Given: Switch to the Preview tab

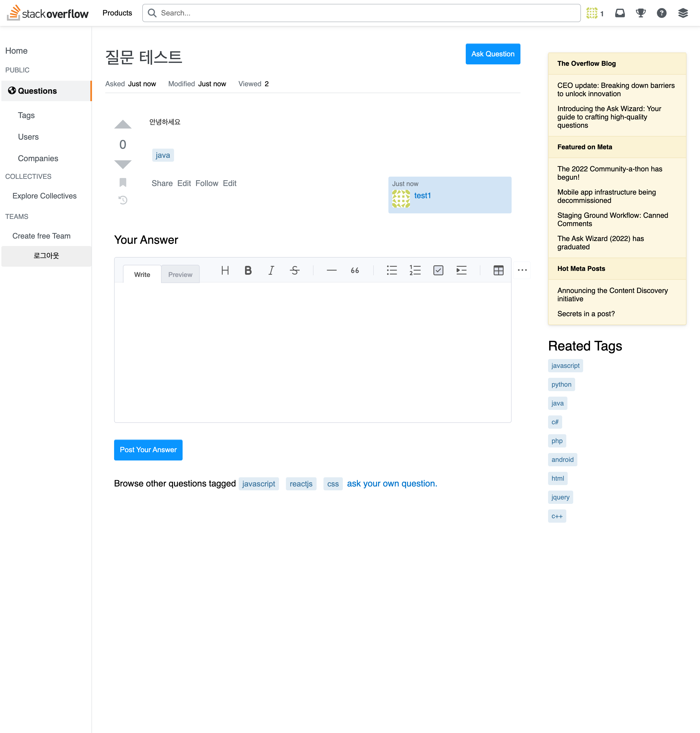Looking at the screenshot, I should pyautogui.click(x=180, y=274).
